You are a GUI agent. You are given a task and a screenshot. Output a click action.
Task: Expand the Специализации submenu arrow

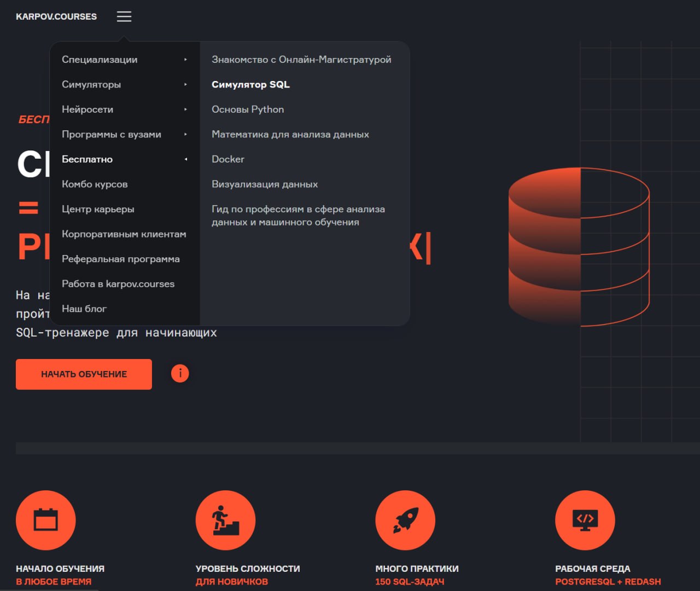[x=185, y=60]
